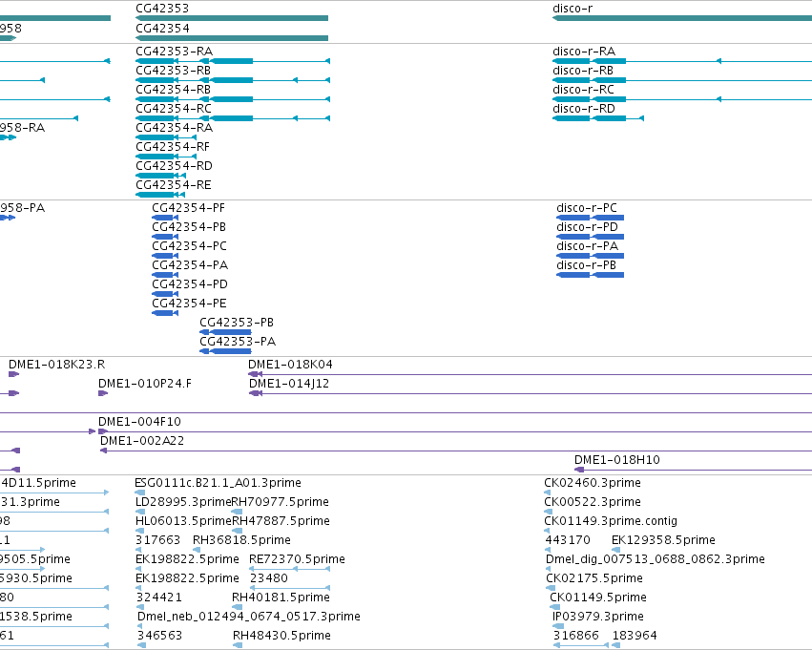Viewport: 812px width, 650px height.
Task: Select protein CG42354-PD
Action: click(190, 284)
